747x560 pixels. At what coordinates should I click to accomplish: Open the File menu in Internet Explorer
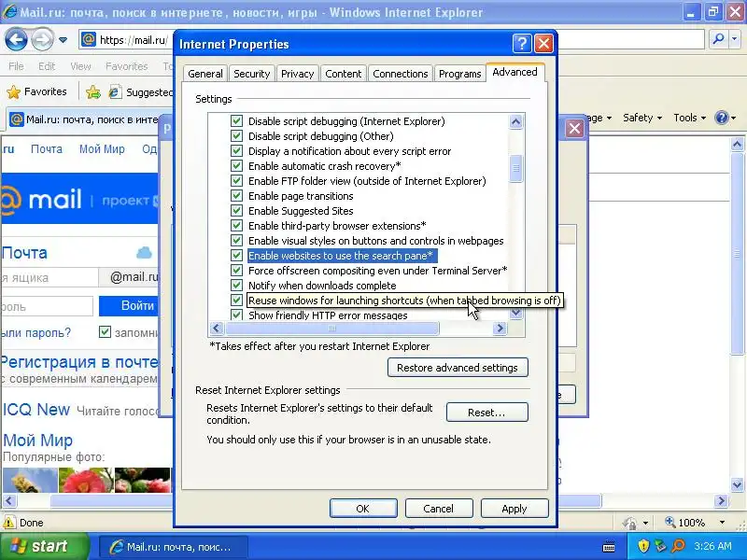tap(16, 66)
